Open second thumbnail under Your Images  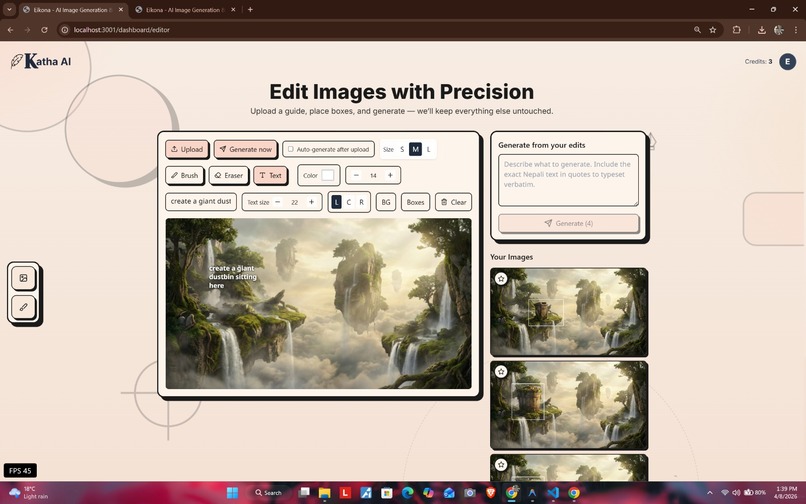click(x=569, y=405)
